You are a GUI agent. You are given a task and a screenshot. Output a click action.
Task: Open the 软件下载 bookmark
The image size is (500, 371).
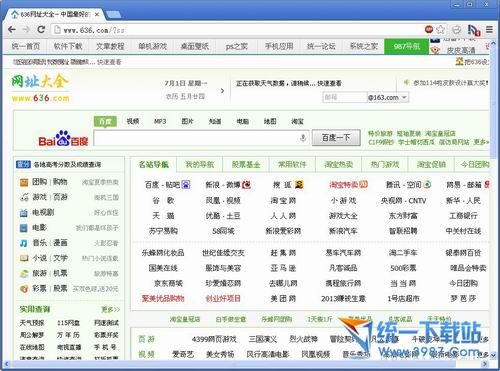click(x=68, y=46)
